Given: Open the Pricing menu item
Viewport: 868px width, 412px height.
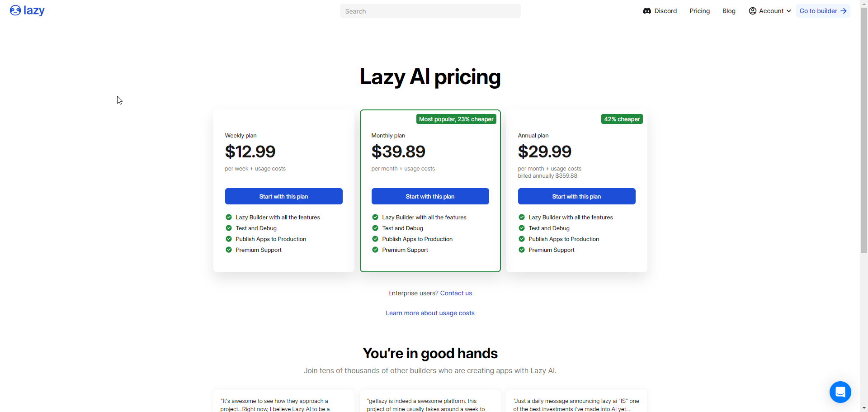Looking at the screenshot, I should [x=699, y=11].
